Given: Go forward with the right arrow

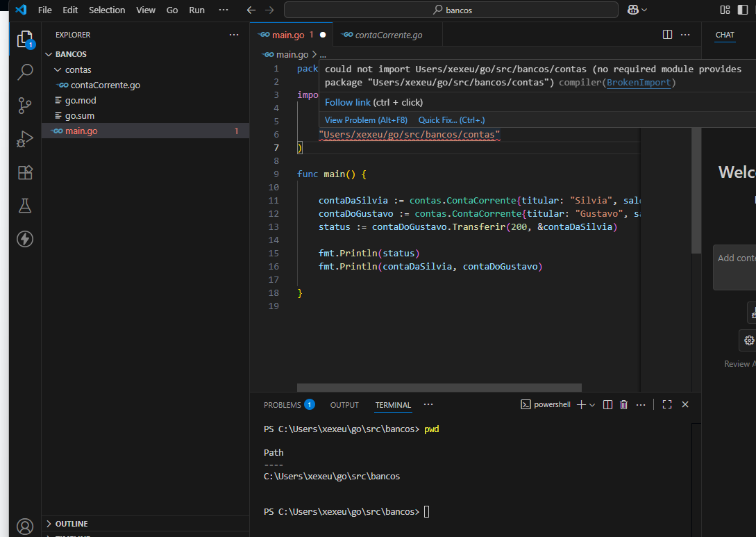Looking at the screenshot, I should [269, 10].
